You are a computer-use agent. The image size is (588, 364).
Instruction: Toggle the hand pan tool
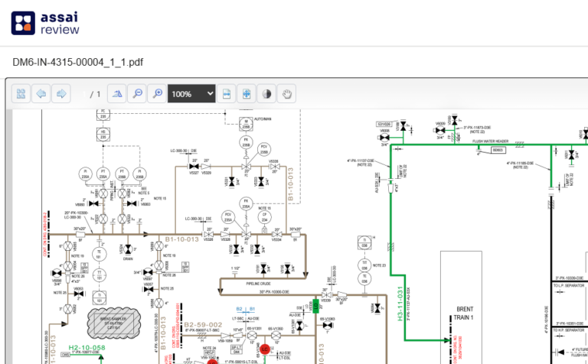pyautogui.click(x=286, y=94)
